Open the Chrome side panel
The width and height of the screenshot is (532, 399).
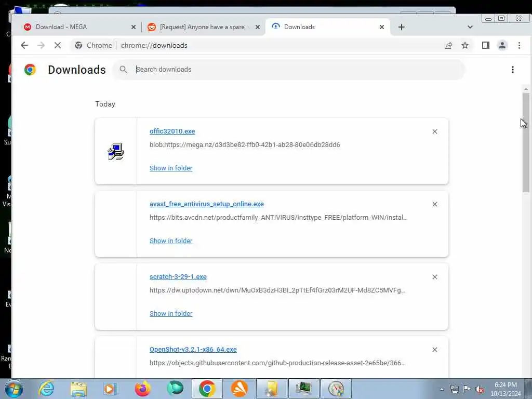486,45
